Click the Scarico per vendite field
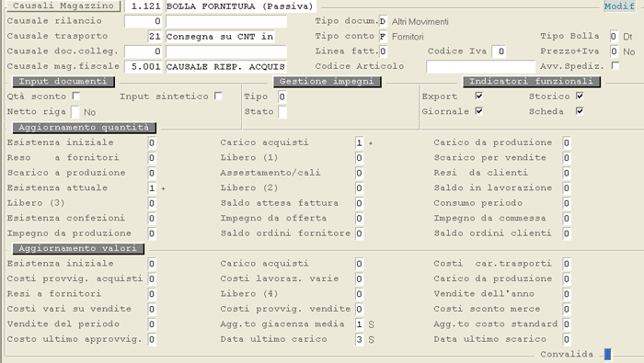 click(x=567, y=158)
